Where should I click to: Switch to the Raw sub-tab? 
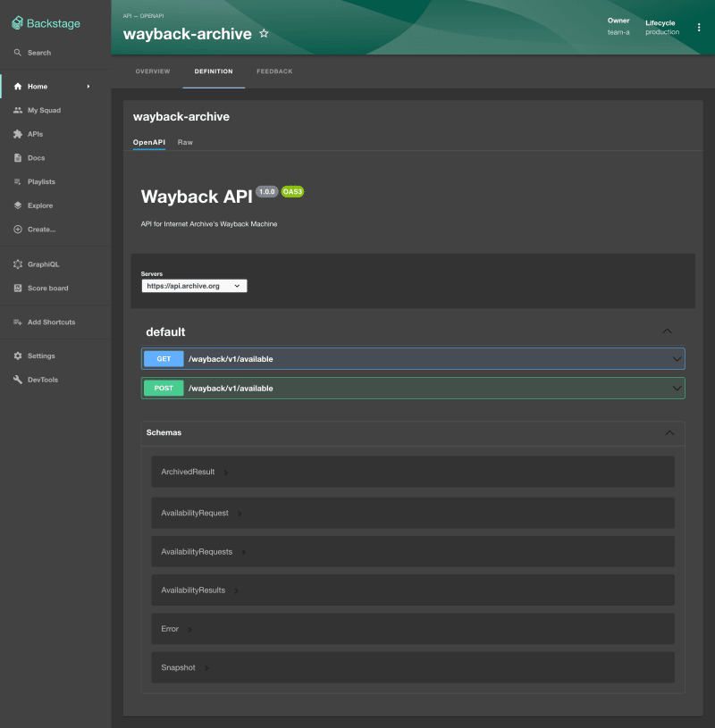[x=185, y=143]
